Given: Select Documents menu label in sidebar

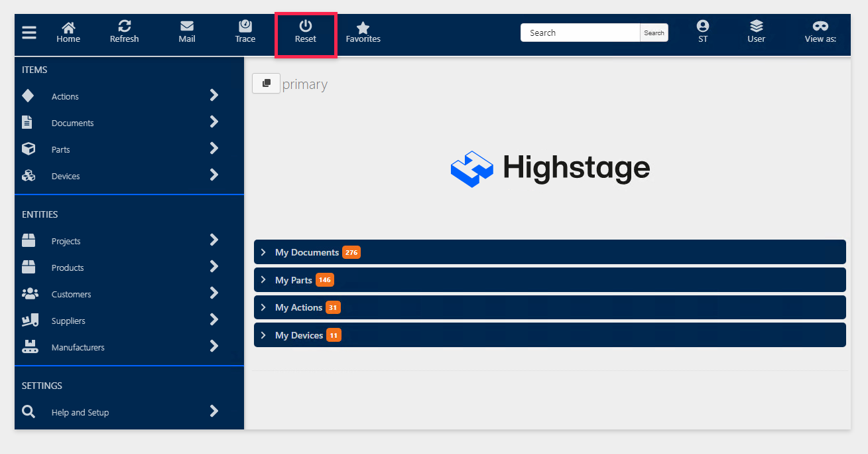Looking at the screenshot, I should (x=72, y=123).
